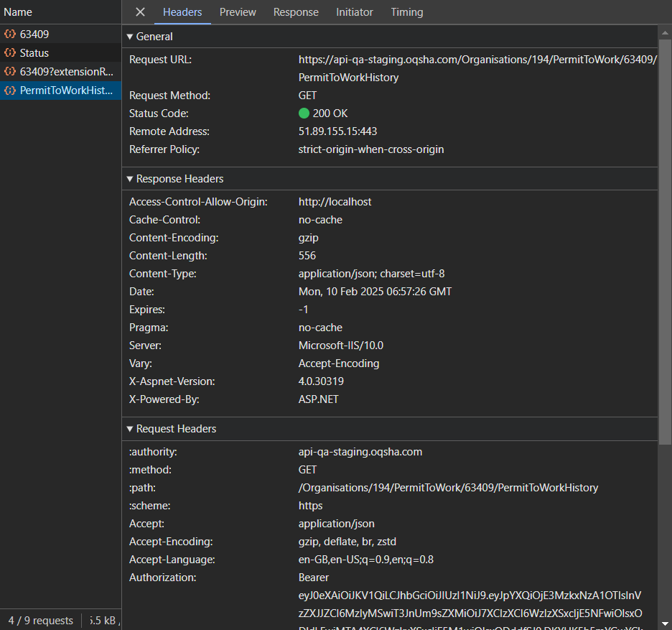Open the Response tab
This screenshot has width=672, height=630.
(x=296, y=12)
